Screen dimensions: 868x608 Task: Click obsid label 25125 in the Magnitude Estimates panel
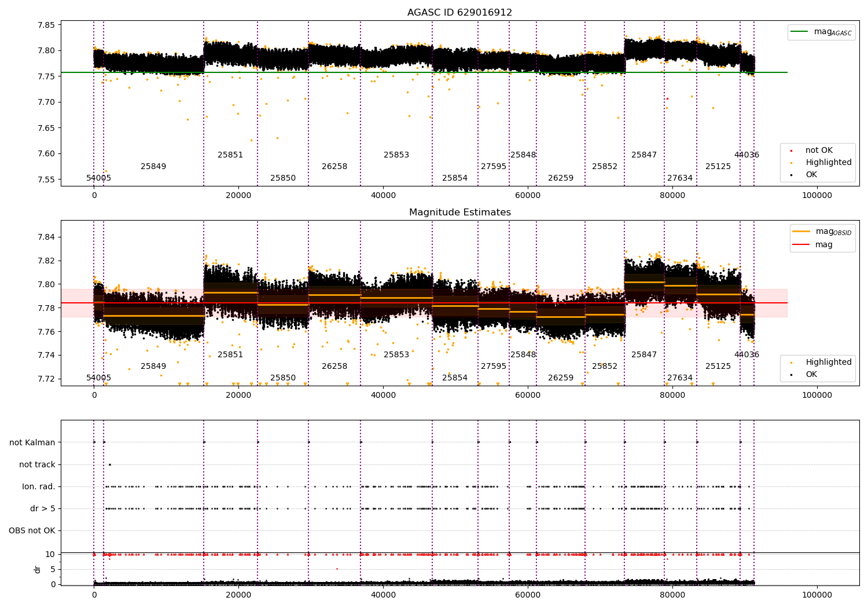(718, 367)
